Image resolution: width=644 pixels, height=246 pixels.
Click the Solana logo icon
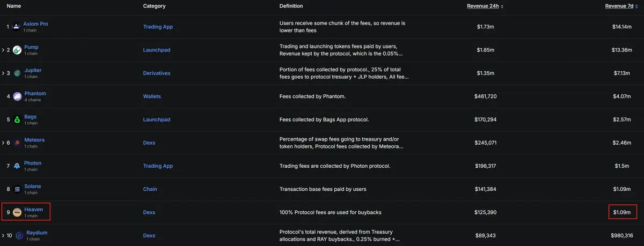coord(17,190)
